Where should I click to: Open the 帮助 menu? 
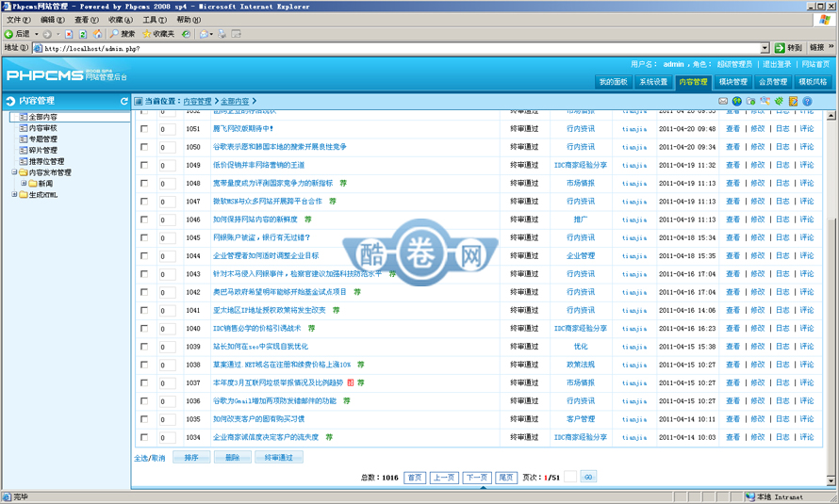pos(189,20)
